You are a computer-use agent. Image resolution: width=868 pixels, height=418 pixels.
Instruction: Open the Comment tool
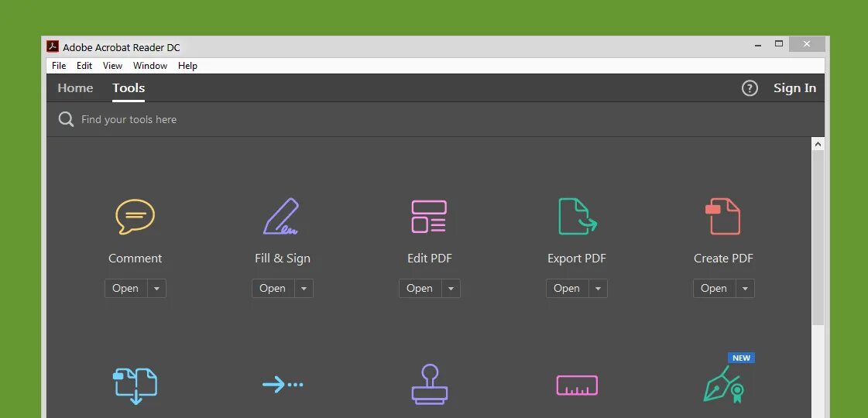pos(125,289)
